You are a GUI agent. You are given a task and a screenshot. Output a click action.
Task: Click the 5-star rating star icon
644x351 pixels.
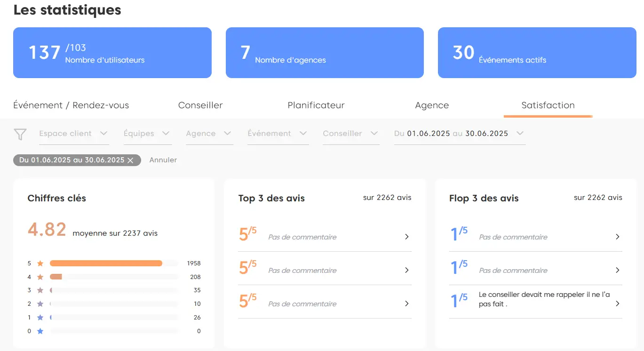pyautogui.click(x=40, y=263)
